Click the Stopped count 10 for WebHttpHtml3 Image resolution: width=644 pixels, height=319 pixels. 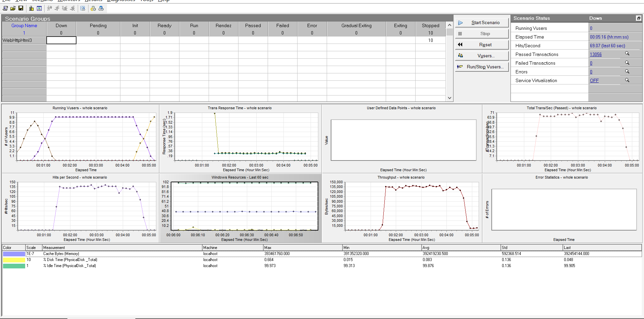point(430,40)
